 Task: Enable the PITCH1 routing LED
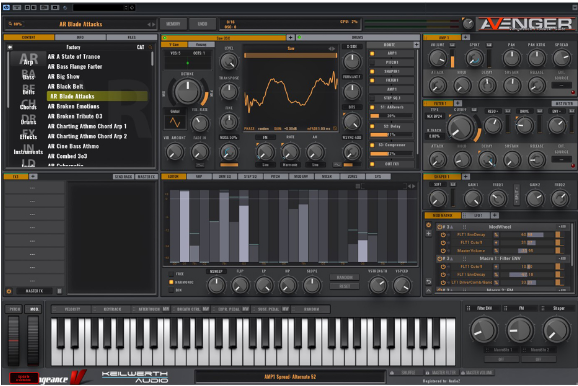(372, 63)
